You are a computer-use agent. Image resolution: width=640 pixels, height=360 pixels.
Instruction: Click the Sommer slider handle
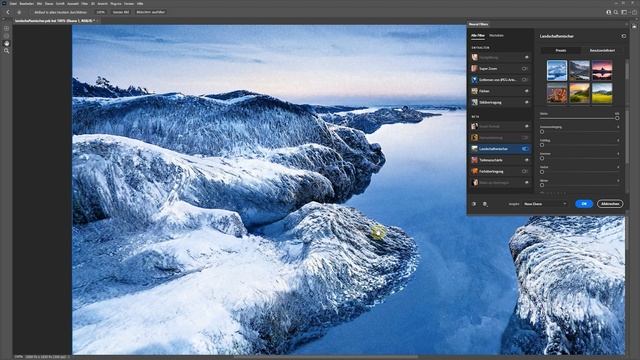click(542, 158)
